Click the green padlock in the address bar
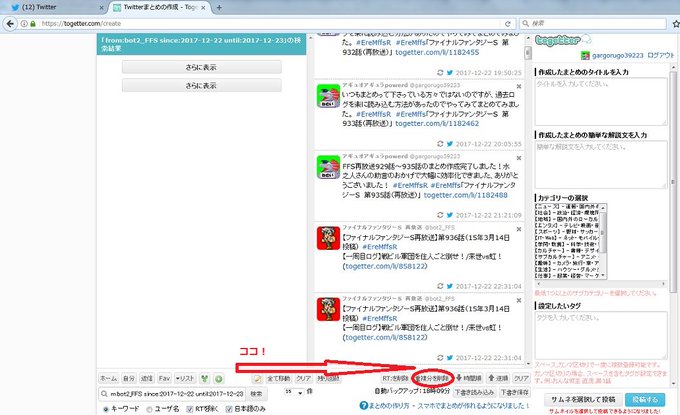This screenshot has width=680, height=415. click(33, 23)
